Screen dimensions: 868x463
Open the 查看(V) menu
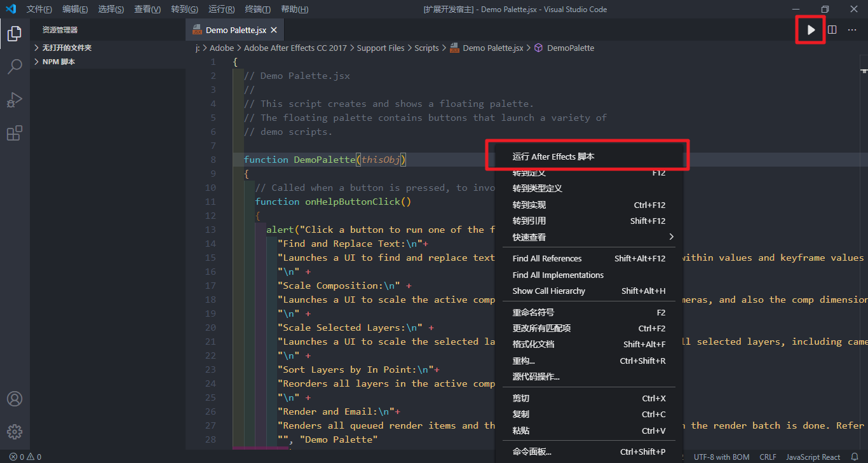(147, 10)
